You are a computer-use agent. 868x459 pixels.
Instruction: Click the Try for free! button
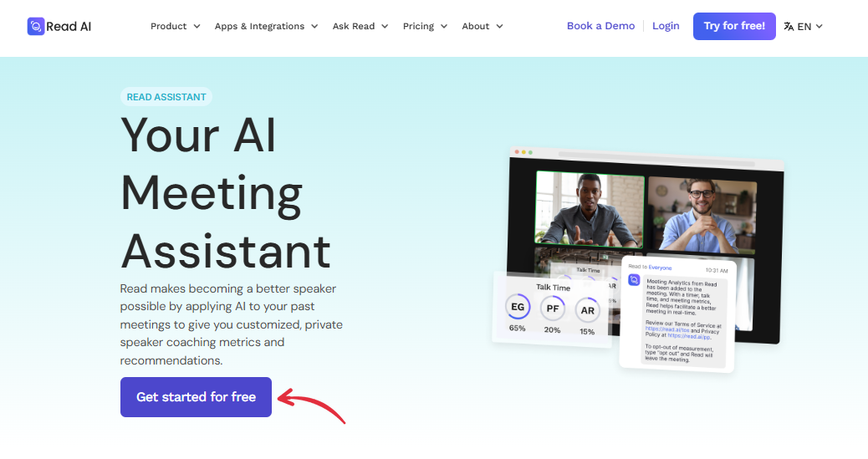tap(734, 26)
